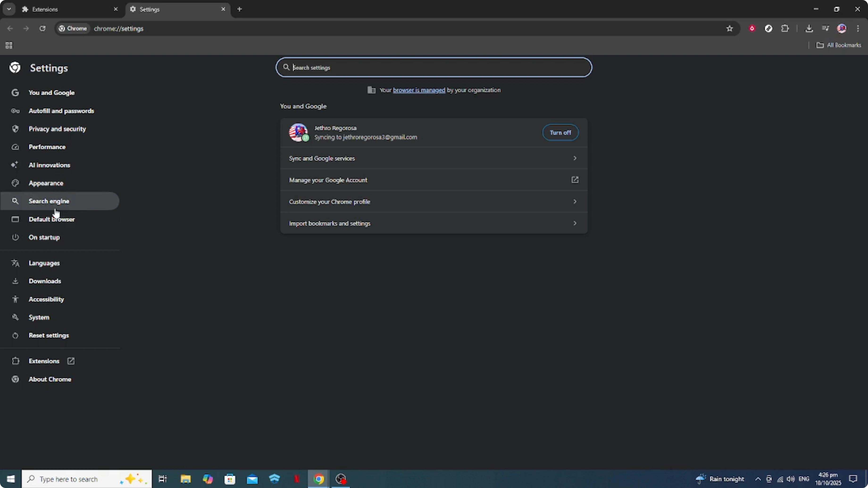Screen dimensions: 868x488
Task: Open Privacy and security from the sidebar
Action: (x=57, y=129)
